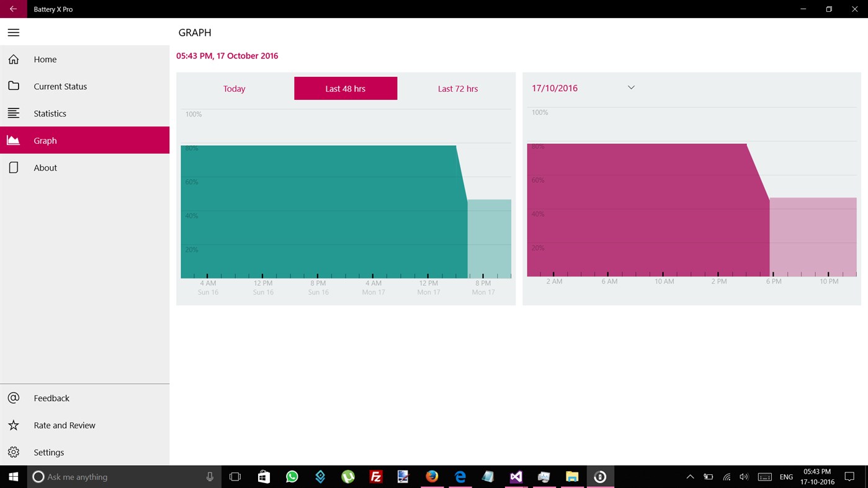Viewport: 868px width, 488px height.
Task: Open Firefox from the taskbar
Action: [x=432, y=477]
